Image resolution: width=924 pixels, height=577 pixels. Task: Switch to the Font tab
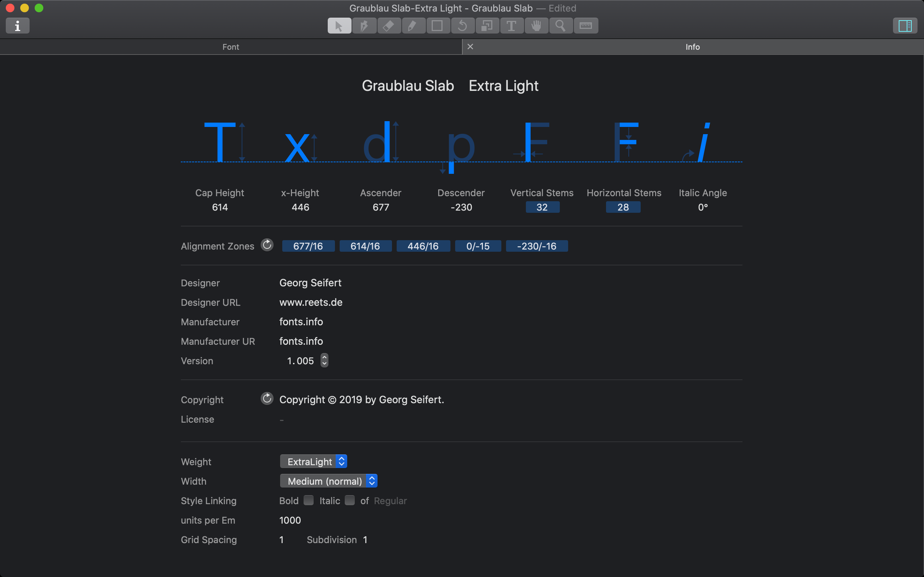[230, 47]
